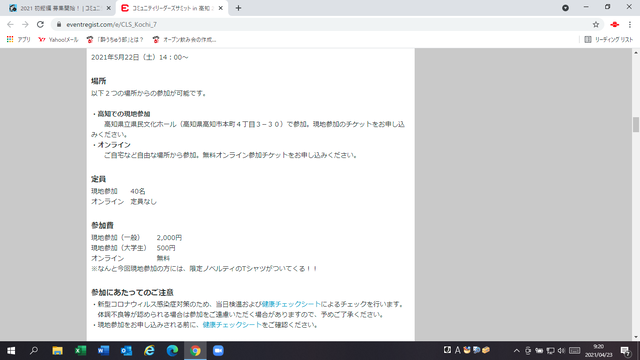Click the red extension icon in toolbar
Viewport: 640px width, 360px height.
(x=615, y=24)
